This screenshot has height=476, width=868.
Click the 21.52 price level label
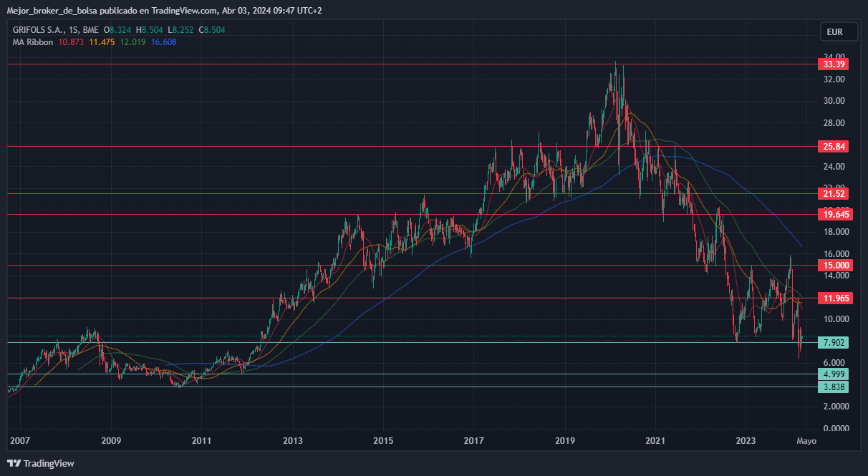tap(835, 193)
